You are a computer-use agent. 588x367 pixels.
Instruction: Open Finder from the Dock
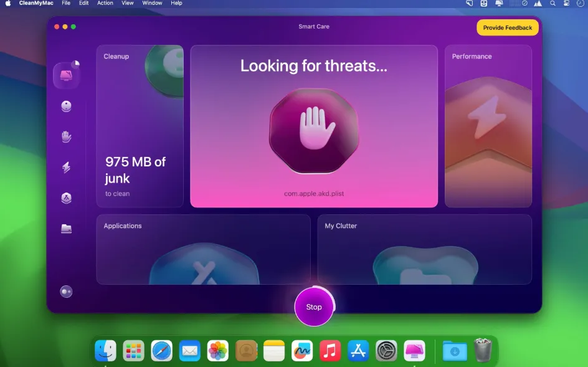(105, 351)
